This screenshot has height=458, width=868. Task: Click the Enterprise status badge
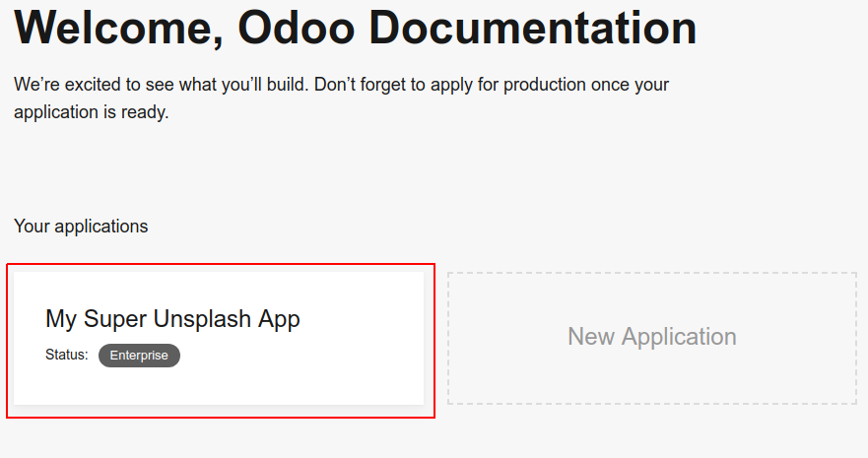point(139,356)
